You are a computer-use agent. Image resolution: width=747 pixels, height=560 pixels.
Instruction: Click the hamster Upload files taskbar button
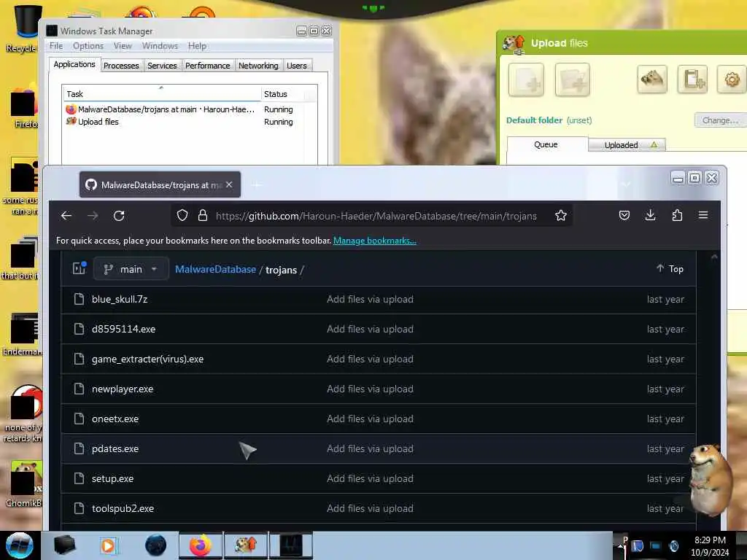point(245,545)
